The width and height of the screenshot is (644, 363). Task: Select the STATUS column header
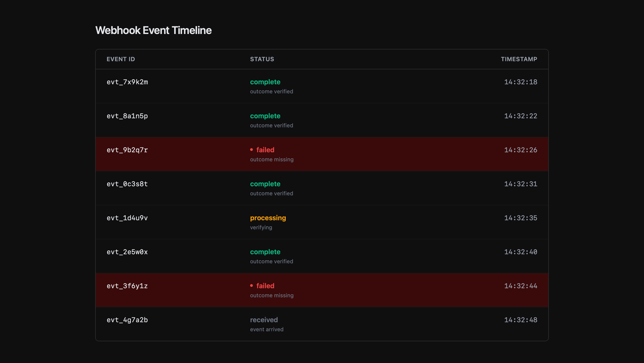tap(262, 59)
